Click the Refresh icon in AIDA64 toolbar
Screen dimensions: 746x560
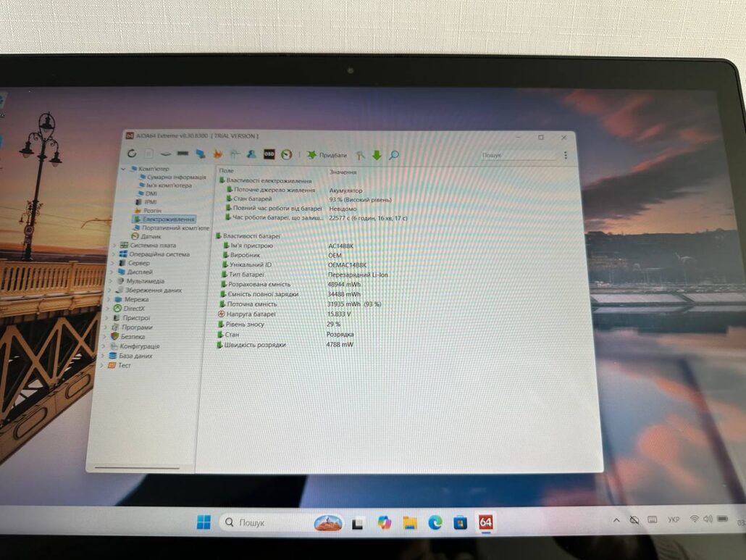click(x=132, y=153)
